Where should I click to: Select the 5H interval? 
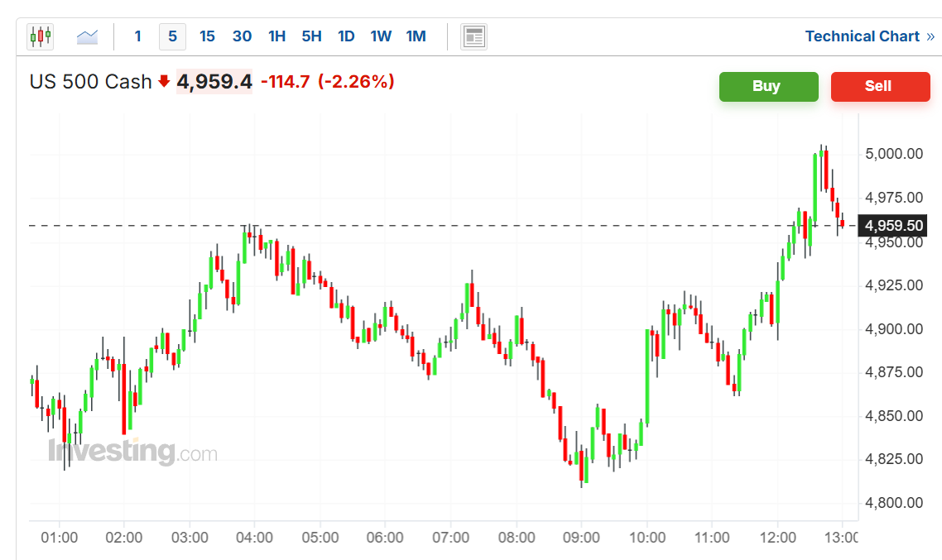(x=312, y=36)
